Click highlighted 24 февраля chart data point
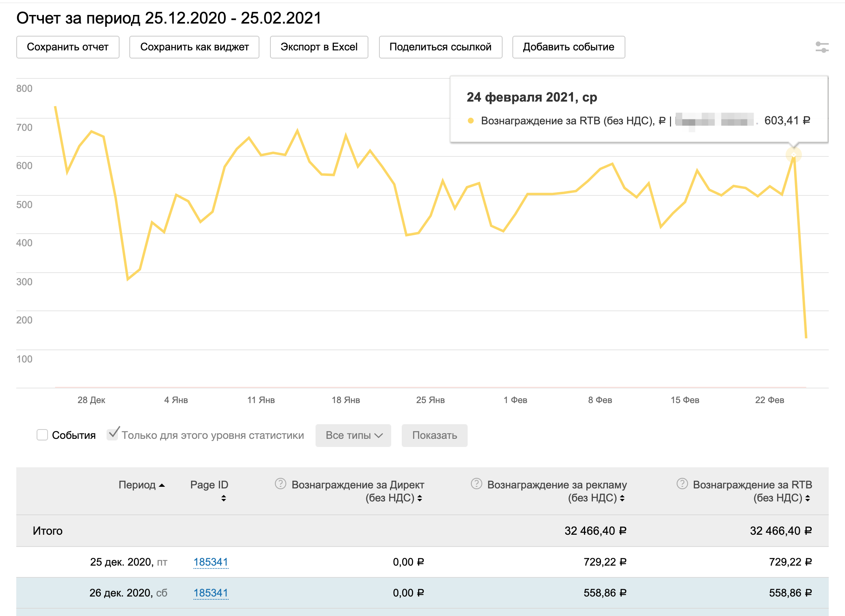Image resolution: width=845 pixels, height=616 pixels. coord(793,155)
